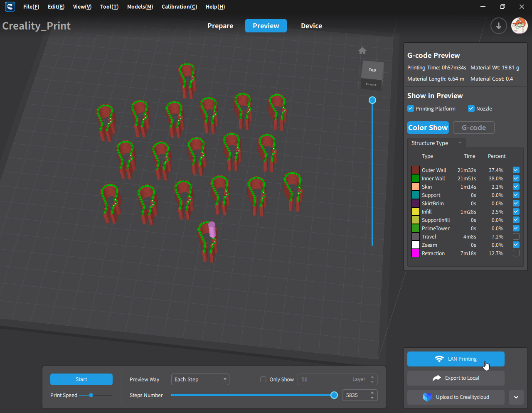The width and height of the screenshot is (532, 413).
Task: Click the Top face of the view cube
Action: point(372,70)
